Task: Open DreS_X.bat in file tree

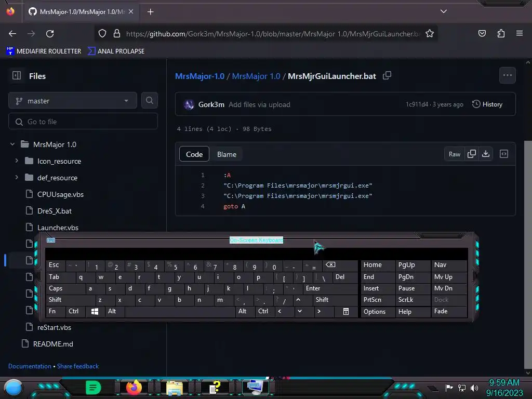Action: pos(54,211)
